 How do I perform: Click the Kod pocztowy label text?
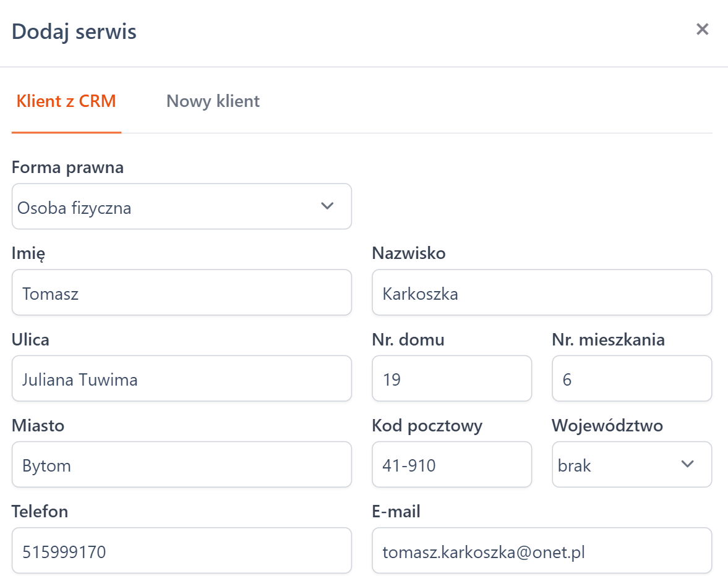[427, 425]
